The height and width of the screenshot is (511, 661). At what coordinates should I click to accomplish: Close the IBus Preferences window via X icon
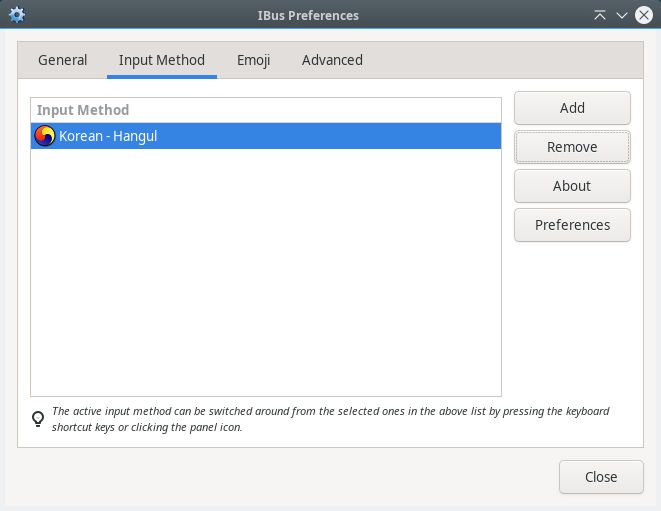click(644, 16)
